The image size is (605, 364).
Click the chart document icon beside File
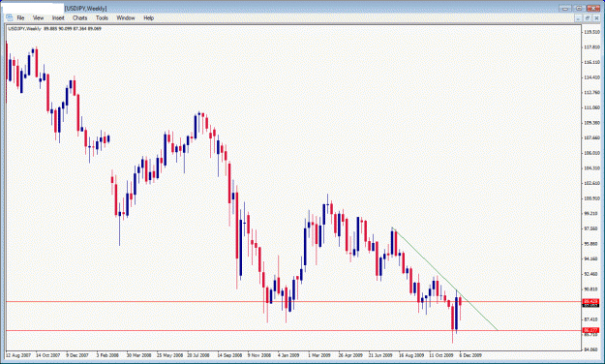click(10, 17)
